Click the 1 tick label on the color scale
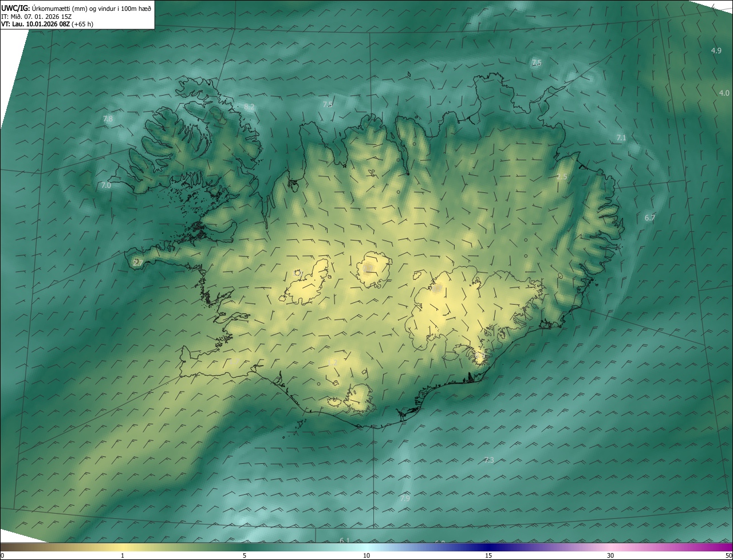 pyautogui.click(x=123, y=555)
